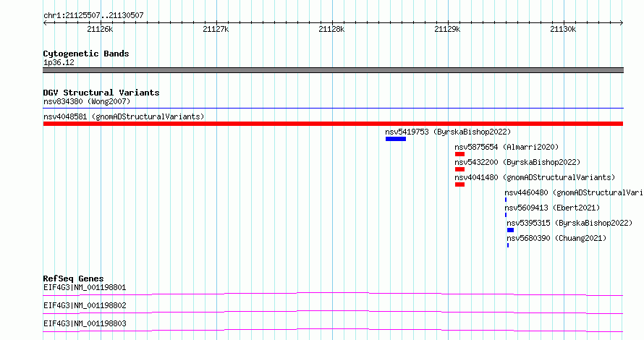The image size is (644, 340).
Task: Click the 1p36.12 band label
Action: click(59, 62)
